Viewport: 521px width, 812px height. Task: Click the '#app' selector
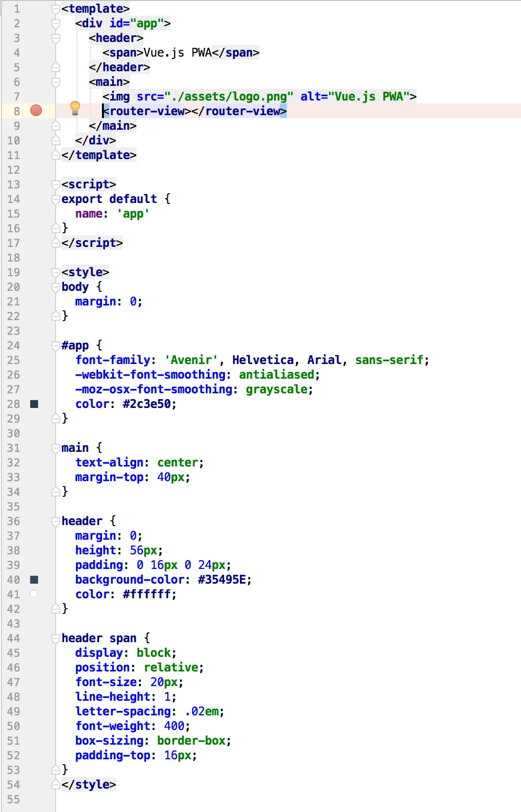point(75,345)
